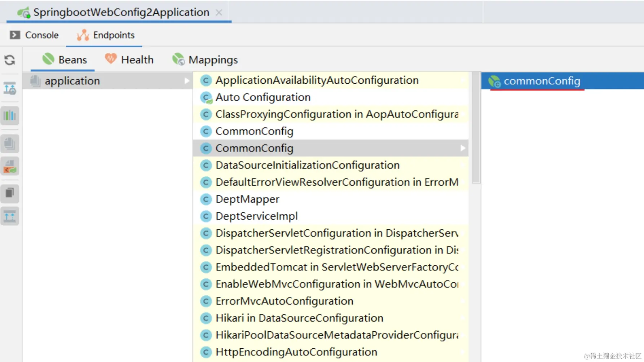
Task: Select EnableWebMvcConfiguration in WebMvcAutoCon row
Action: [x=331, y=284]
